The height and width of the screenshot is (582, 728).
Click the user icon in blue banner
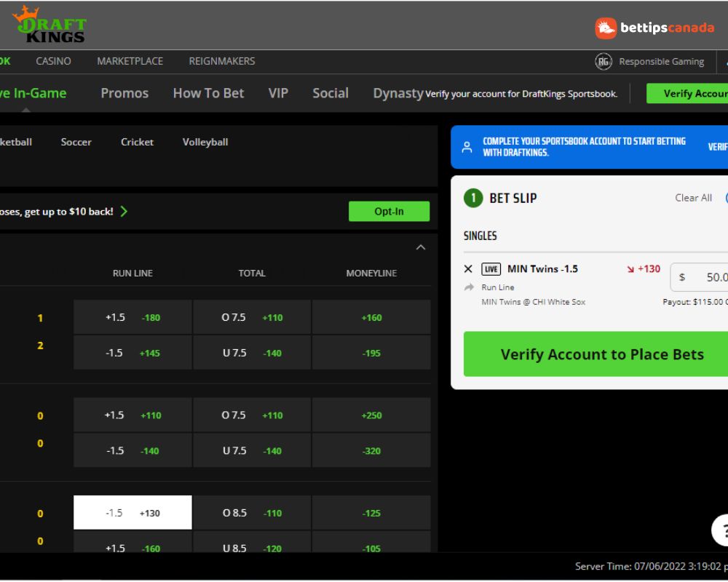coord(467,147)
